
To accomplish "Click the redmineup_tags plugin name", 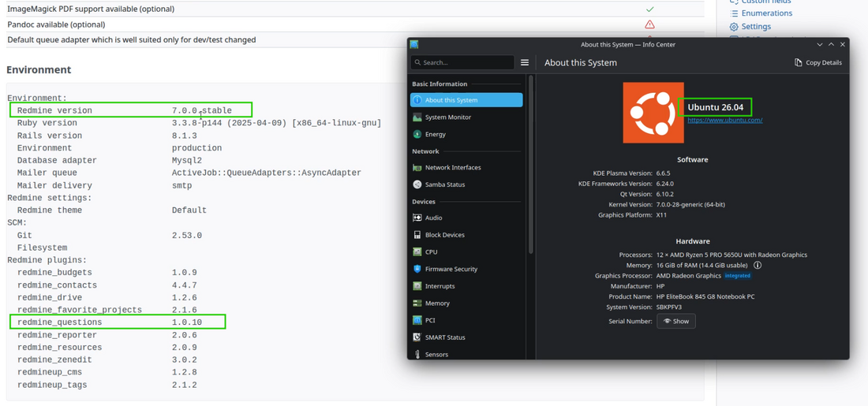I will coord(52,385).
